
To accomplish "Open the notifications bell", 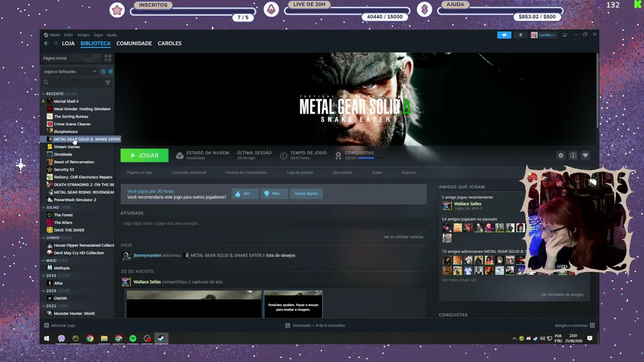I will (521, 35).
